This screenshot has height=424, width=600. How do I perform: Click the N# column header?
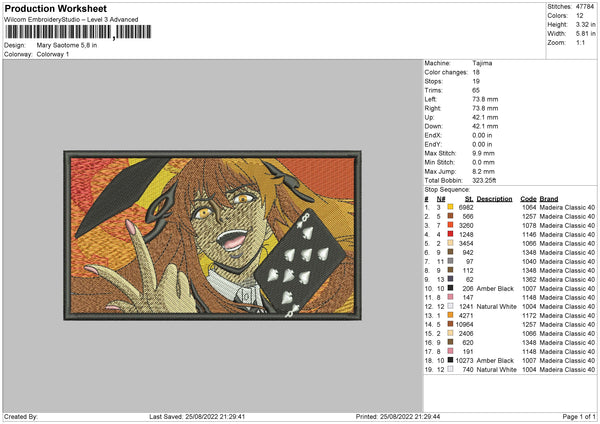(x=441, y=199)
